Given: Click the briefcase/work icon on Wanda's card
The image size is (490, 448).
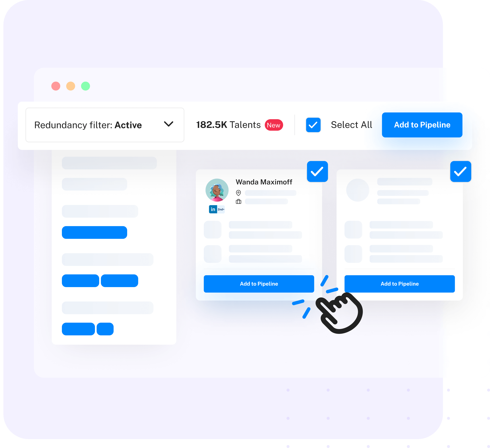Looking at the screenshot, I should point(238,202).
